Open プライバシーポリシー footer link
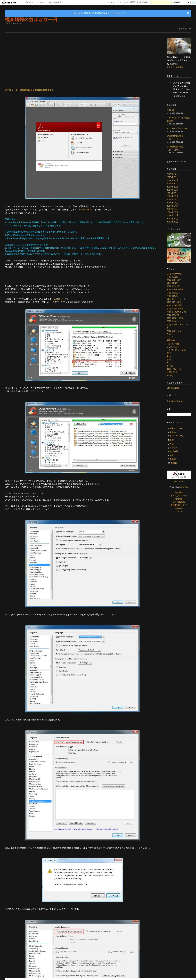The width and height of the screenshot is (196, 980). pos(179,495)
